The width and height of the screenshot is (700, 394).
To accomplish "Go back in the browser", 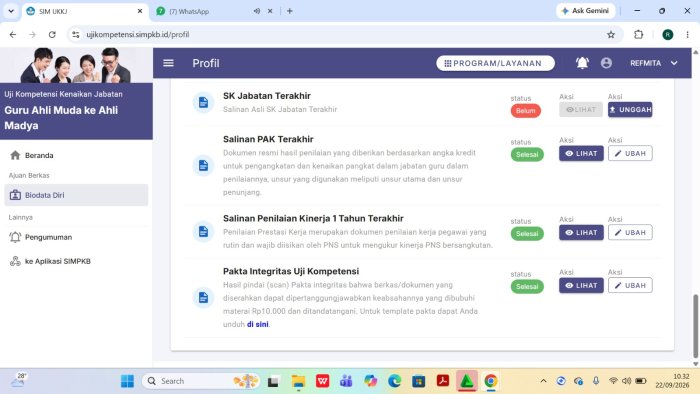I will [x=12, y=34].
